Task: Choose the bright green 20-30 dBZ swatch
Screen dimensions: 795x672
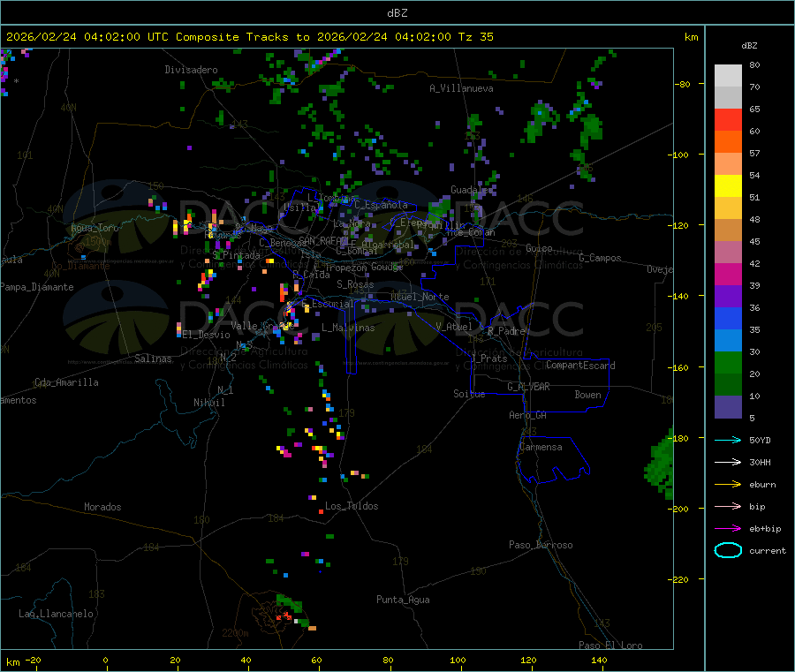Action: pyautogui.click(x=728, y=362)
